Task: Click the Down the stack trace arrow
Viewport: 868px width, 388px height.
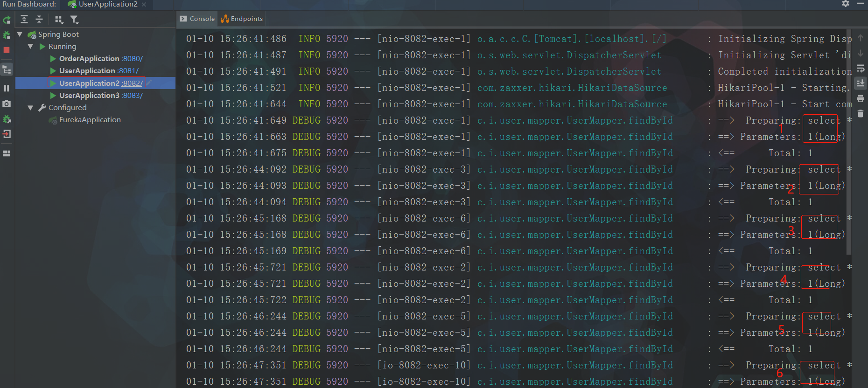Action: pyautogui.click(x=861, y=53)
